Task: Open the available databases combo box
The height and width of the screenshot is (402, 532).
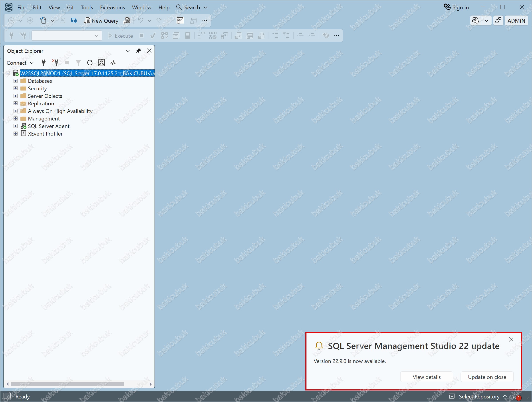Action: [67, 36]
